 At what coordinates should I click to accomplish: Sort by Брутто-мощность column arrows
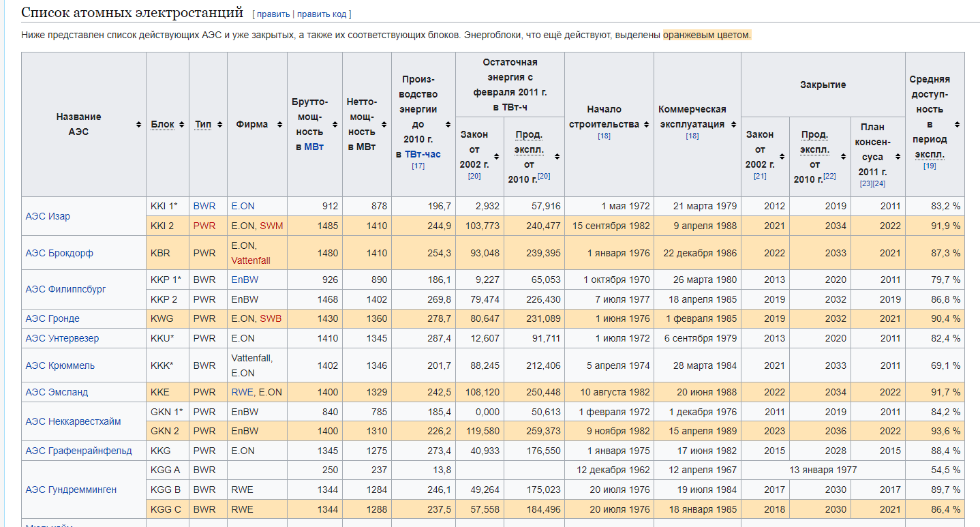tap(335, 125)
